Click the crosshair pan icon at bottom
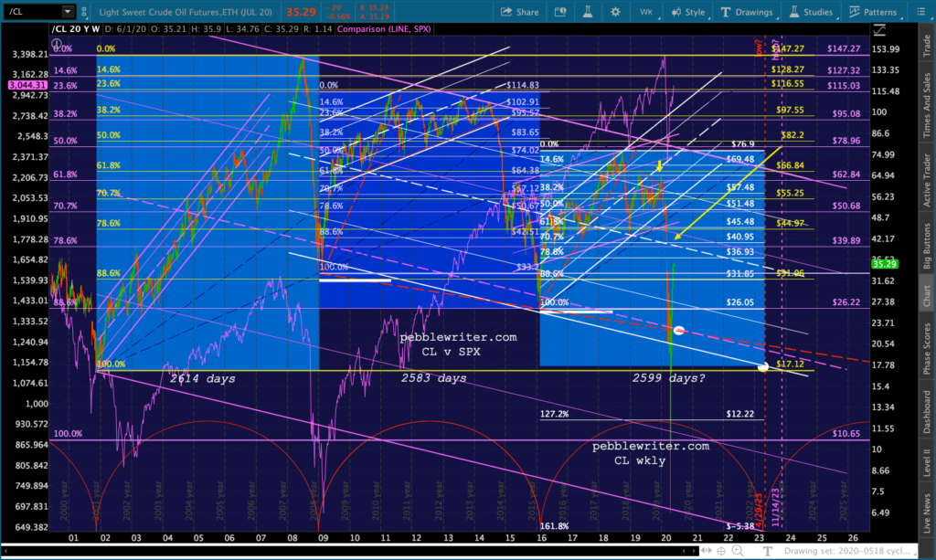Screen dimensions: 936x560 tap(721, 551)
